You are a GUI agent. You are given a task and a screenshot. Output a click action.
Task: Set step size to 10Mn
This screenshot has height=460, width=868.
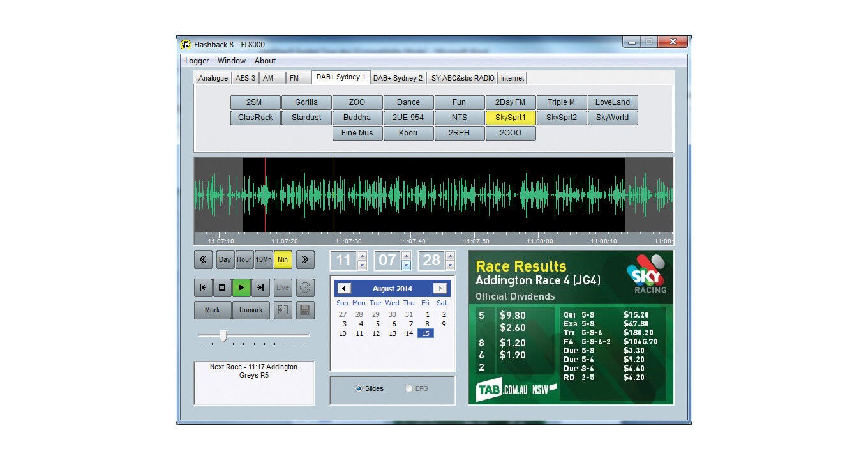click(264, 259)
